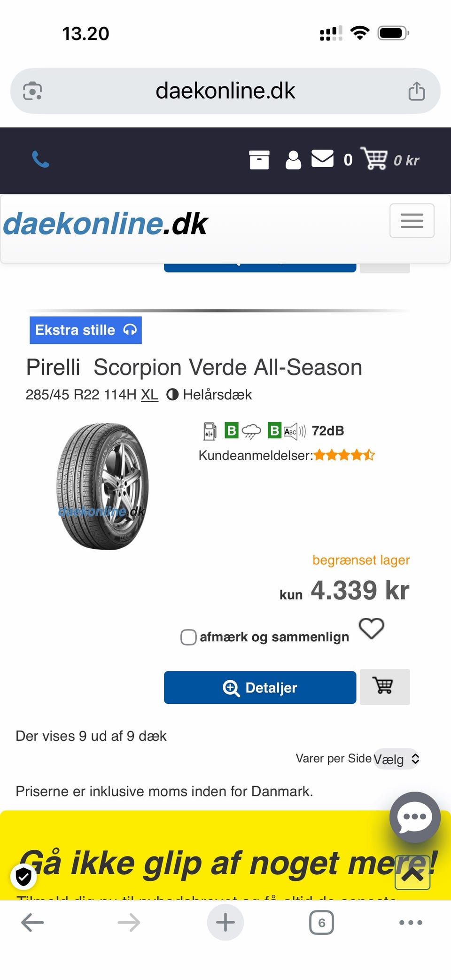Expand the hamburger navigation menu
Image resolution: width=451 pixels, height=980 pixels.
[412, 221]
